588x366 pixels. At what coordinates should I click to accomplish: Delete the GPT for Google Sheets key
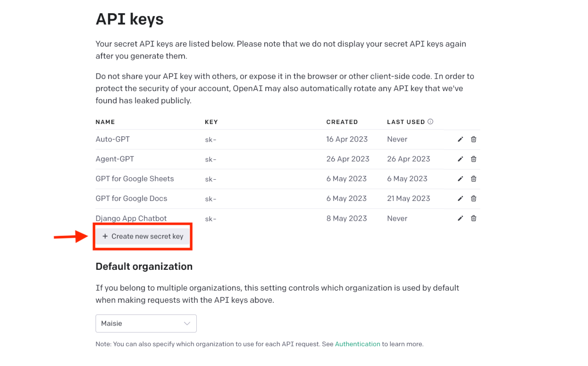(473, 179)
